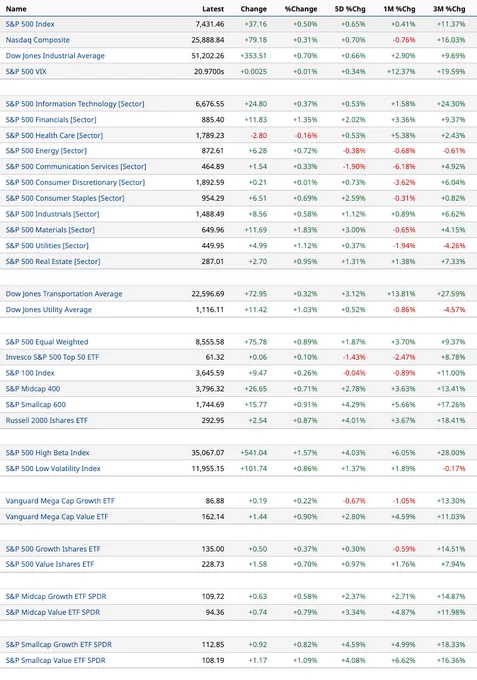Select Dow Jones Industrial change +353.51
The image size is (477, 680).
(x=254, y=56)
